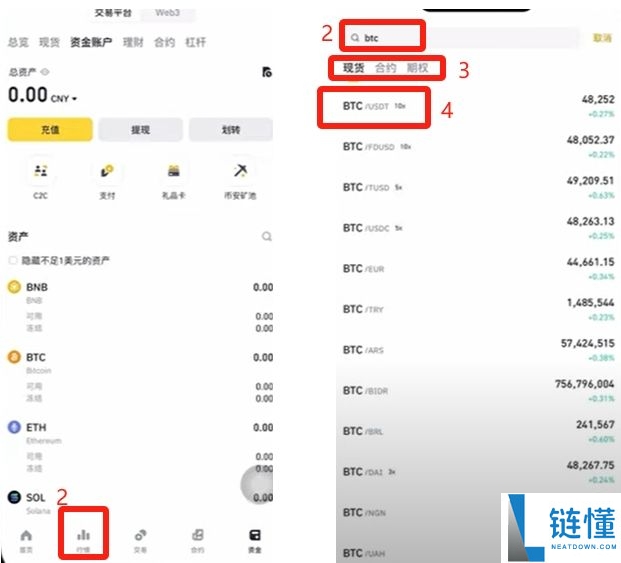Switch to the 总览 overview tab

click(x=18, y=42)
